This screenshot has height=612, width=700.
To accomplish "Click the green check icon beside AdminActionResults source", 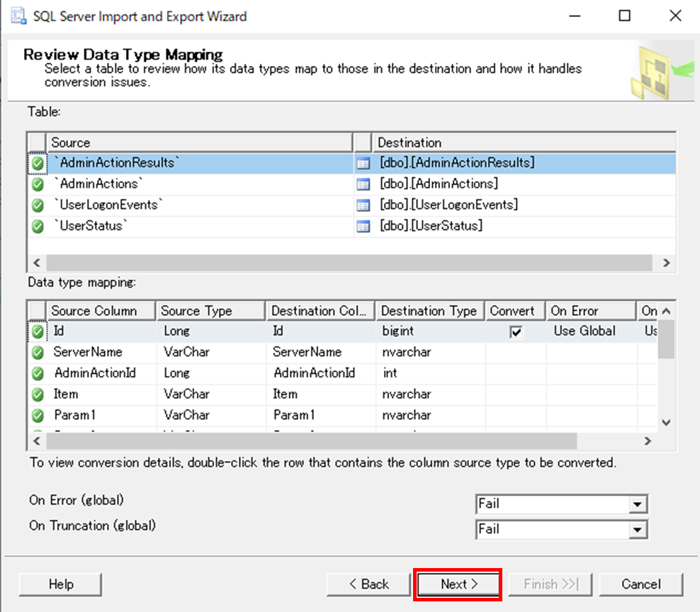I will (x=38, y=164).
